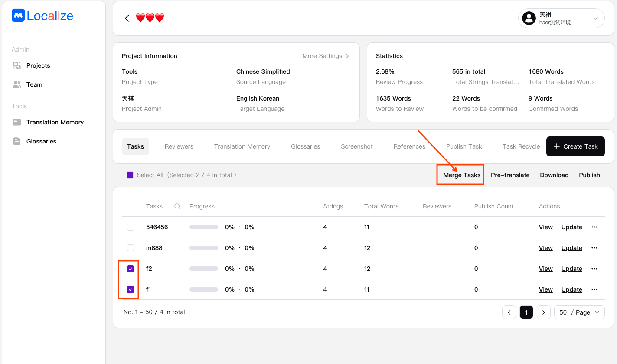Toggle the Select All checkbox
This screenshot has height=364, width=617.
(x=130, y=175)
